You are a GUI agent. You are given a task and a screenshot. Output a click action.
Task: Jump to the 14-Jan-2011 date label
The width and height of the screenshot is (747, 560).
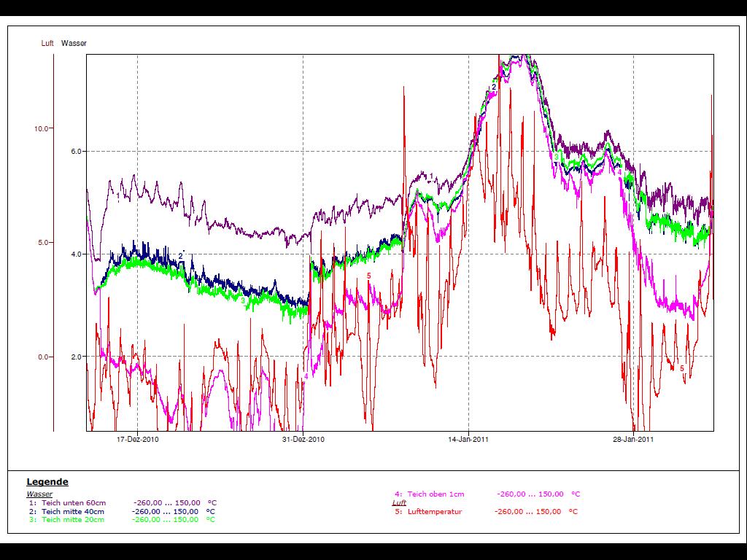(x=468, y=440)
